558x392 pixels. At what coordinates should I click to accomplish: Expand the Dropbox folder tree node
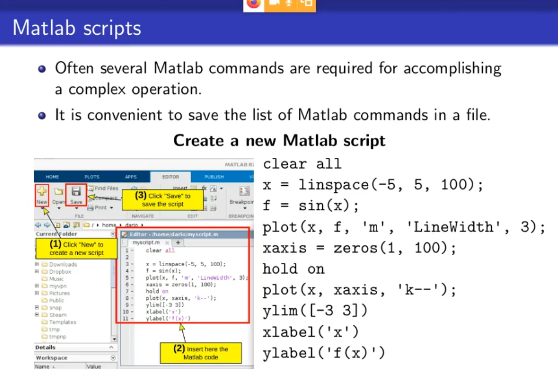coord(37,272)
